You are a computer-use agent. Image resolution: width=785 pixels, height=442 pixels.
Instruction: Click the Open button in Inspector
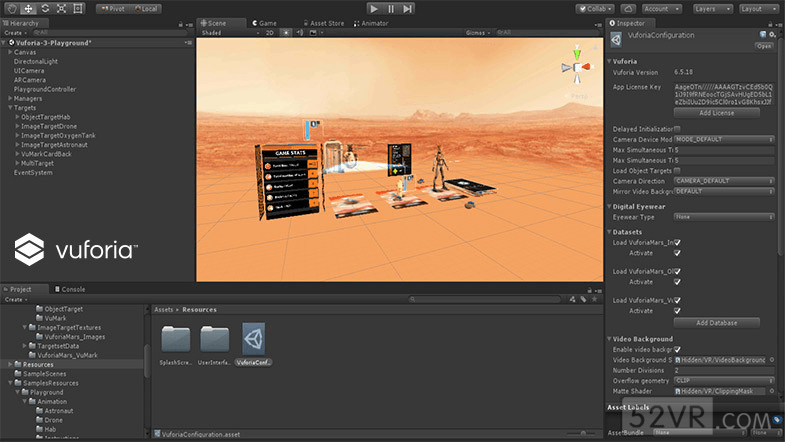click(x=764, y=46)
